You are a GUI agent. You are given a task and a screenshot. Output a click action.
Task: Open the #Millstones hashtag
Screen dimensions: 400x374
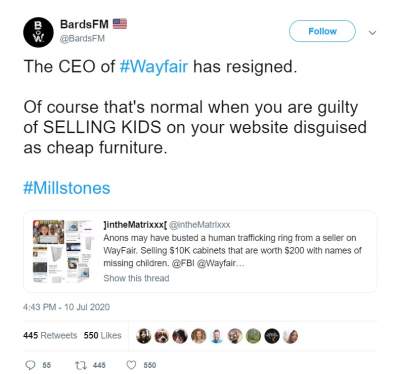(67, 188)
